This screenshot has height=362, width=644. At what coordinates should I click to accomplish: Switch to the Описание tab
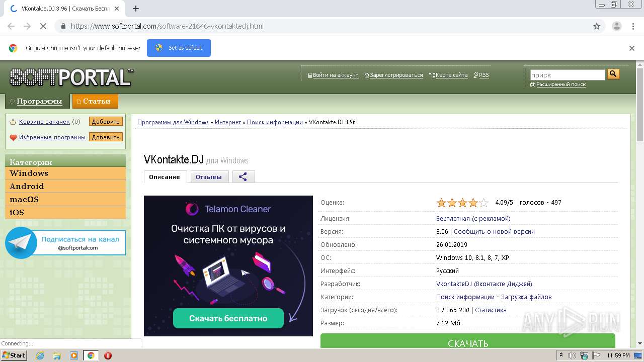tap(165, 177)
